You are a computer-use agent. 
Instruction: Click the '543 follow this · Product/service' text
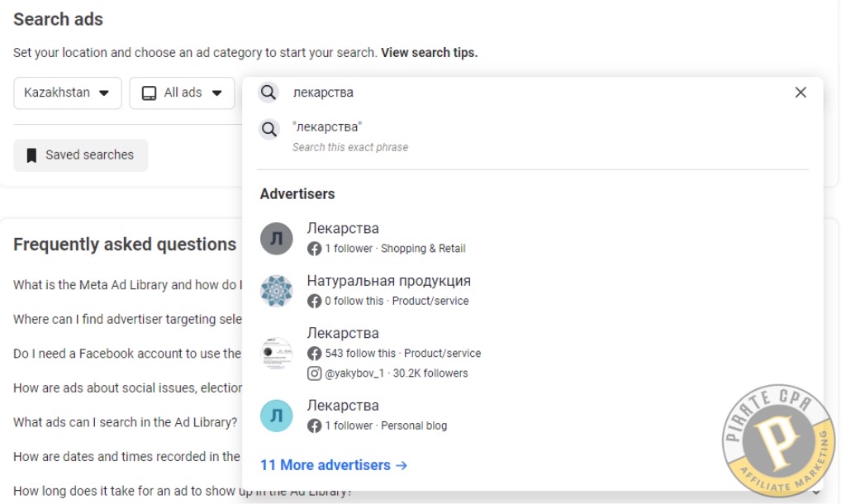(402, 354)
